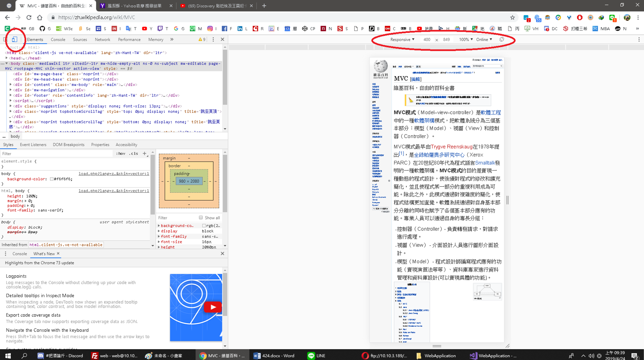Open device toolbar more options menu

point(639,39)
